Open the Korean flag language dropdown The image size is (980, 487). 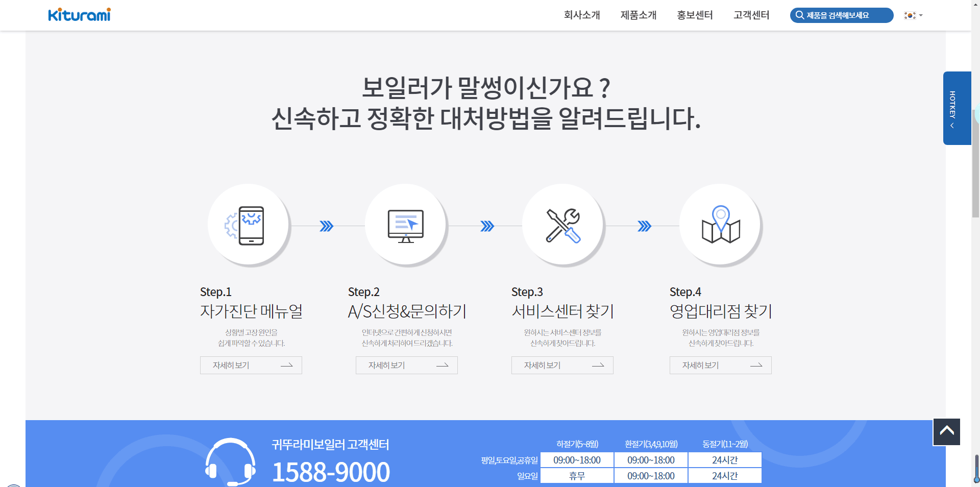[913, 15]
